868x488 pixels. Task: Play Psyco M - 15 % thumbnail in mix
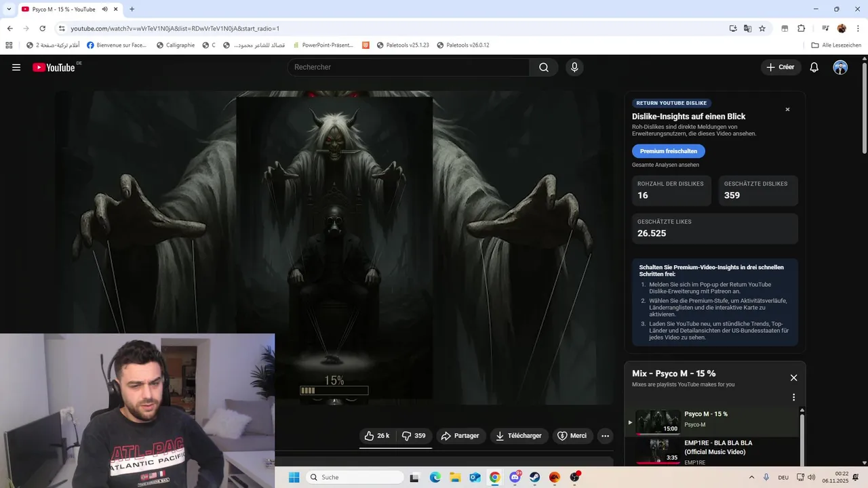click(658, 422)
